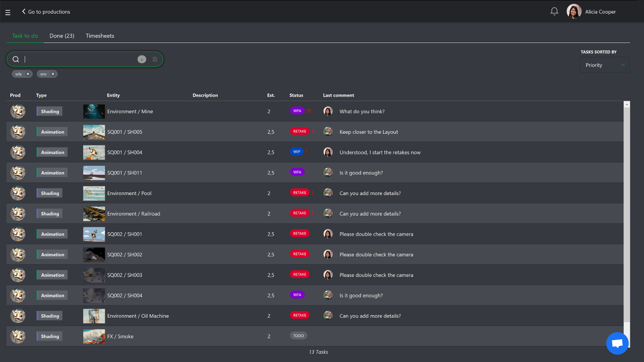644x362 pixels.
Task: Remove the env saved filter tag
Action: click(x=53, y=74)
